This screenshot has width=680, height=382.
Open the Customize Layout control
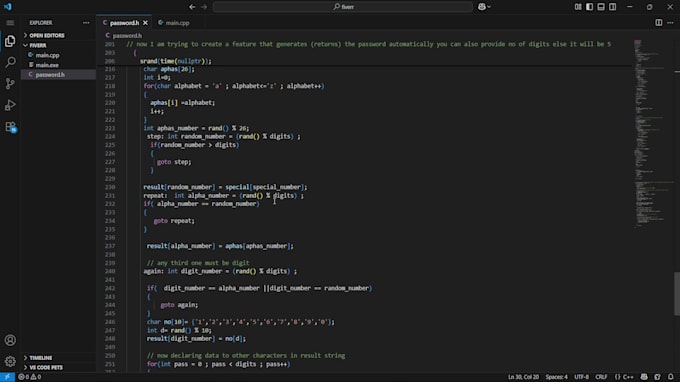[x=578, y=7]
